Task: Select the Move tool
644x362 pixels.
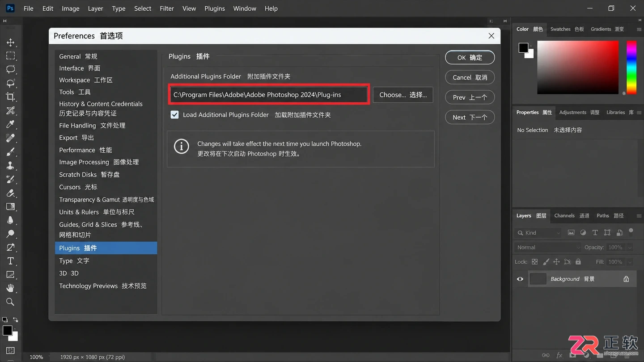Action: (10, 42)
